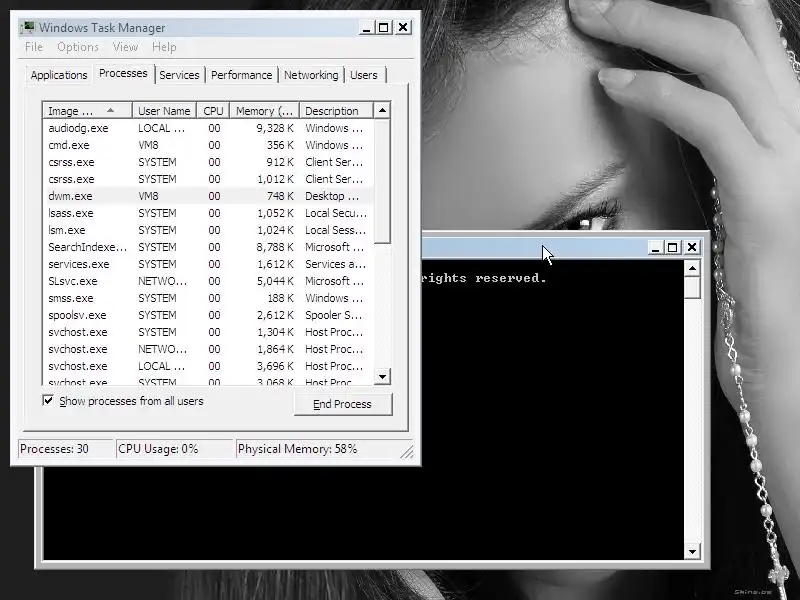
Task: Open the Help menu
Action: [x=164, y=47]
